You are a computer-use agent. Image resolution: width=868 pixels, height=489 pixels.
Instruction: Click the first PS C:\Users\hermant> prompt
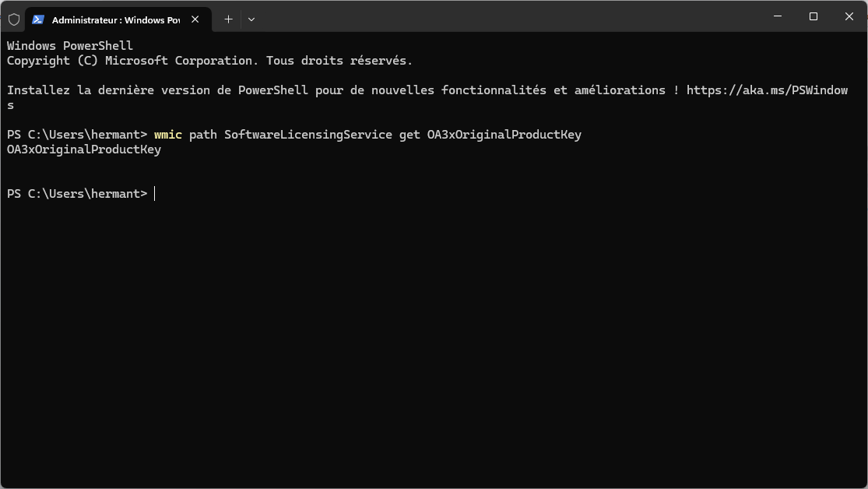(76, 135)
